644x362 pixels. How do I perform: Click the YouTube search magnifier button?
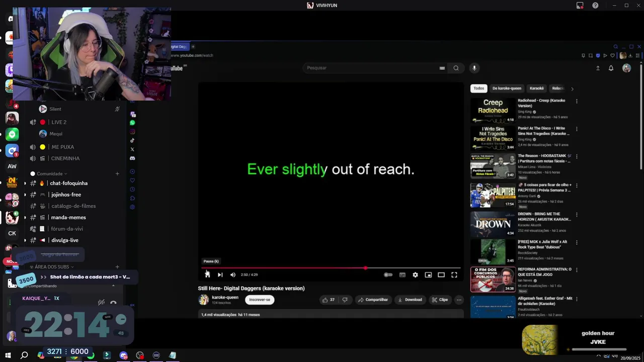pos(456,68)
